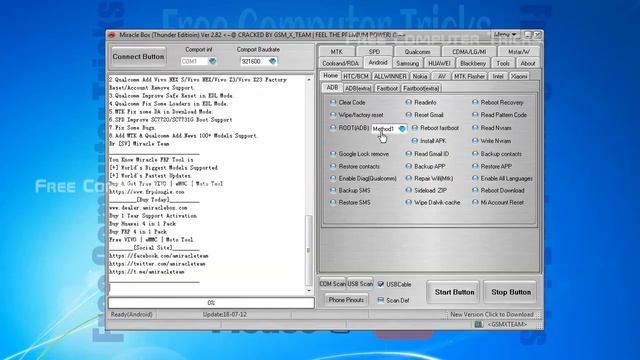Image resolution: width=640 pixels, height=360 pixels.
Task: Select the Backup APP option
Action: pyautogui.click(x=425, y=167)
